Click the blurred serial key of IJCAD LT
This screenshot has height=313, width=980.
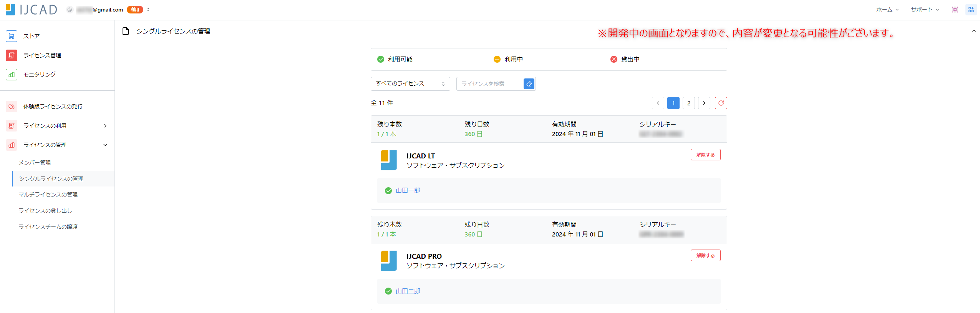pos(661,134)
